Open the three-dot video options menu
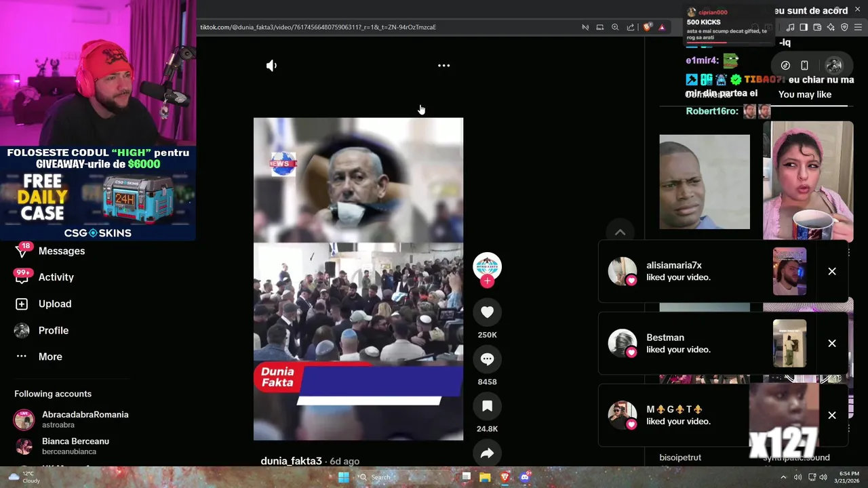Image resolution: width=868 pixels, height=488 pixels. coord(443,66)
